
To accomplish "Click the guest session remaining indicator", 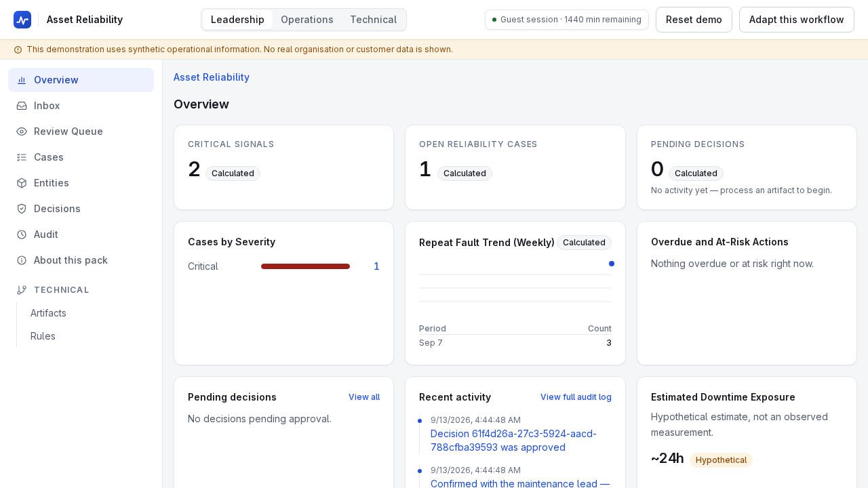I will pyautogui.click(x=567, y=20).
